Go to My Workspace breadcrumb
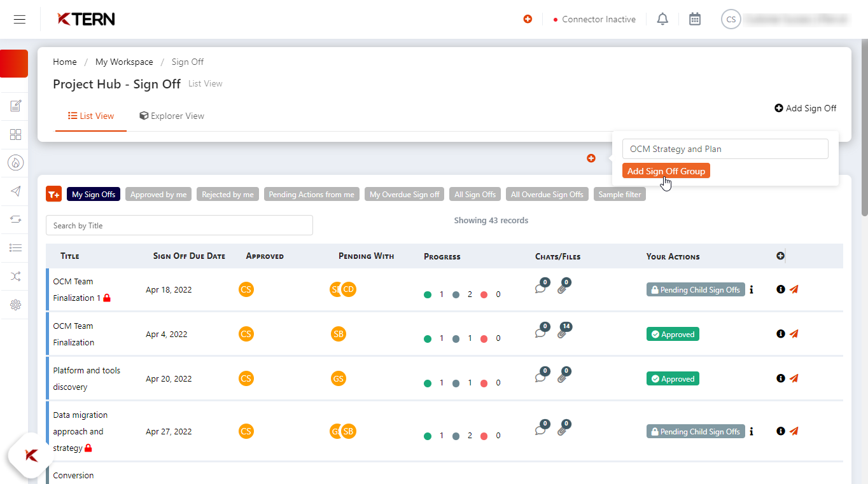This screenshot has height=484, width=868. [124, 62]
